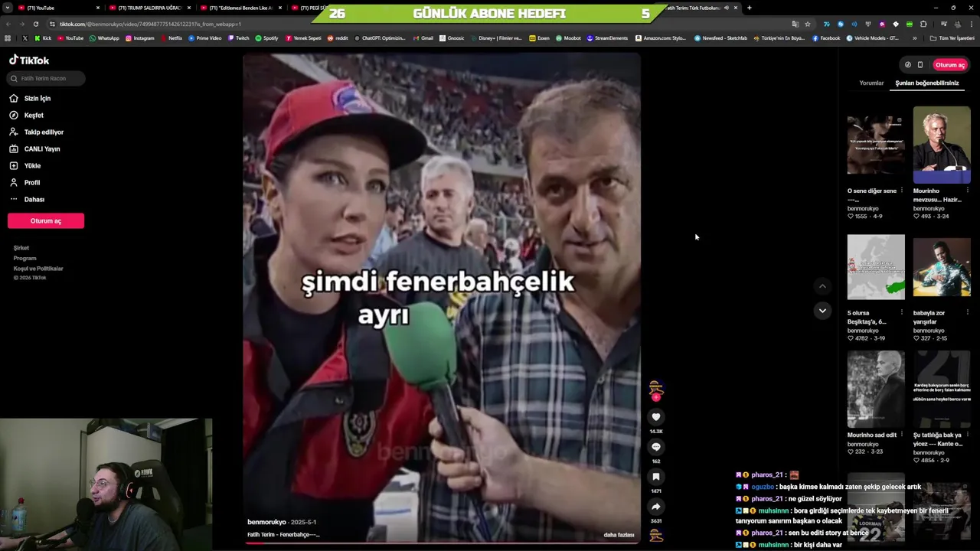Open options for 'babayla zor yarışırlar' video
The height and width of the screenshot is (551, 980).
(967, 312)
